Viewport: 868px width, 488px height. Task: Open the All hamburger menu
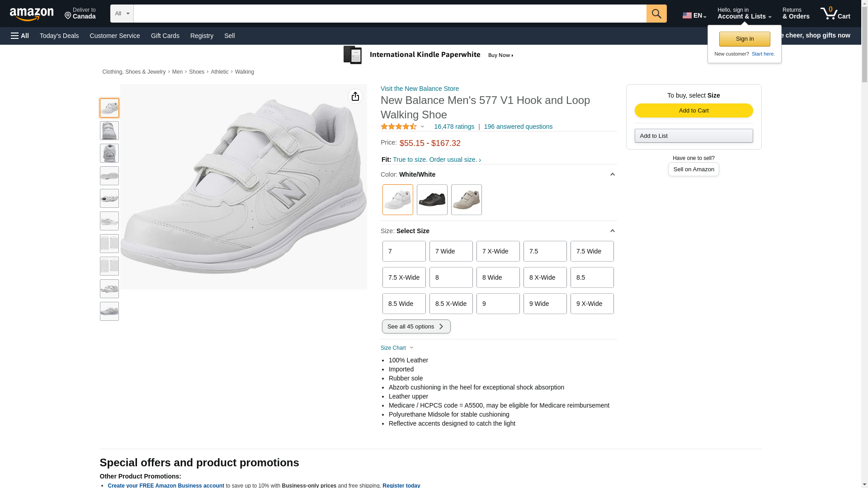click(20, 36)
